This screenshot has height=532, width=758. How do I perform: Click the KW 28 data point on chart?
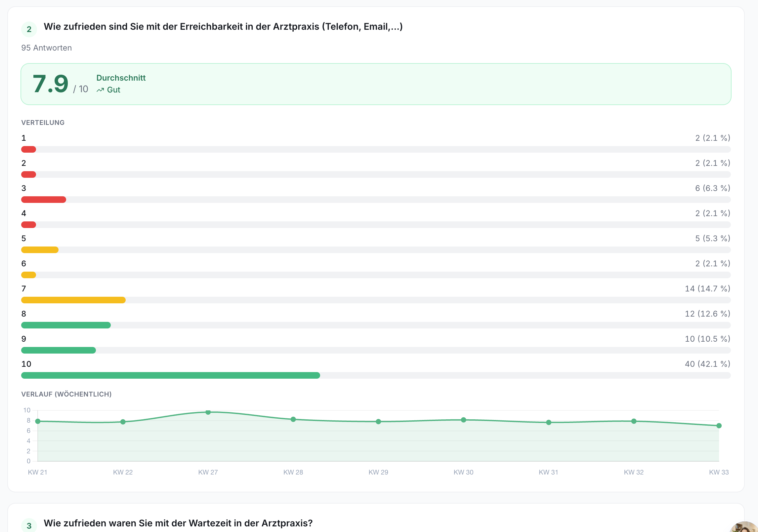pos(293,419)
